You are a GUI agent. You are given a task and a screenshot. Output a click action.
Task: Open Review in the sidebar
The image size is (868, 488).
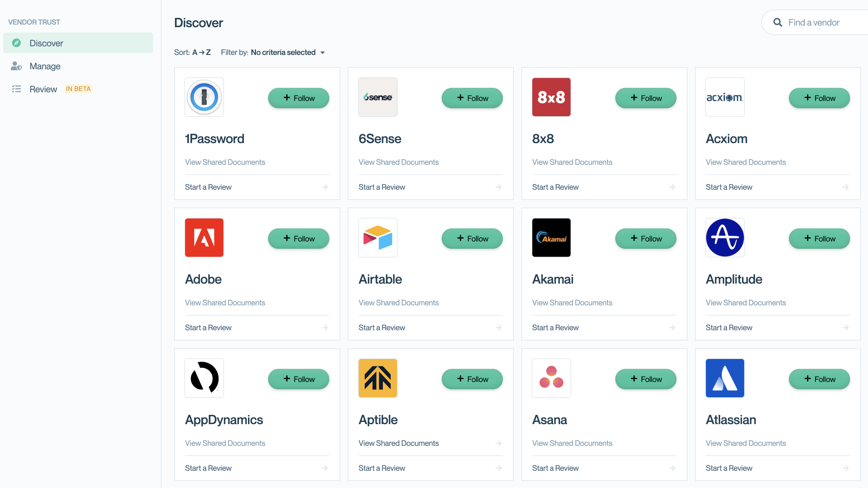pyautogui.click(x=78, y=89)
